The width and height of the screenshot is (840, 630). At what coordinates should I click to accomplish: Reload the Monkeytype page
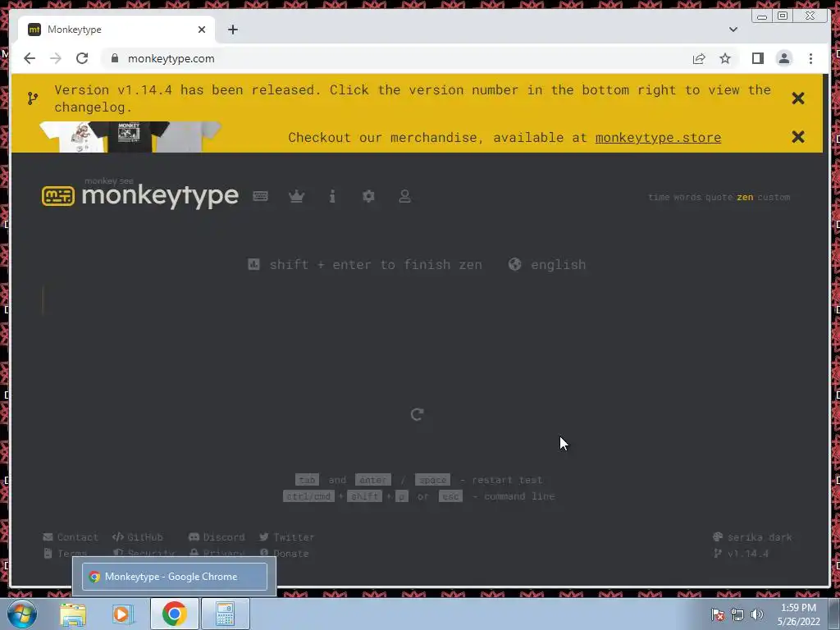[82, 58]
